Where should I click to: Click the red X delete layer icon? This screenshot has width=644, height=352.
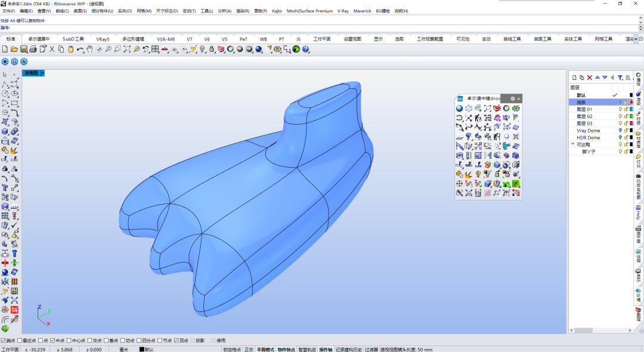589,78
